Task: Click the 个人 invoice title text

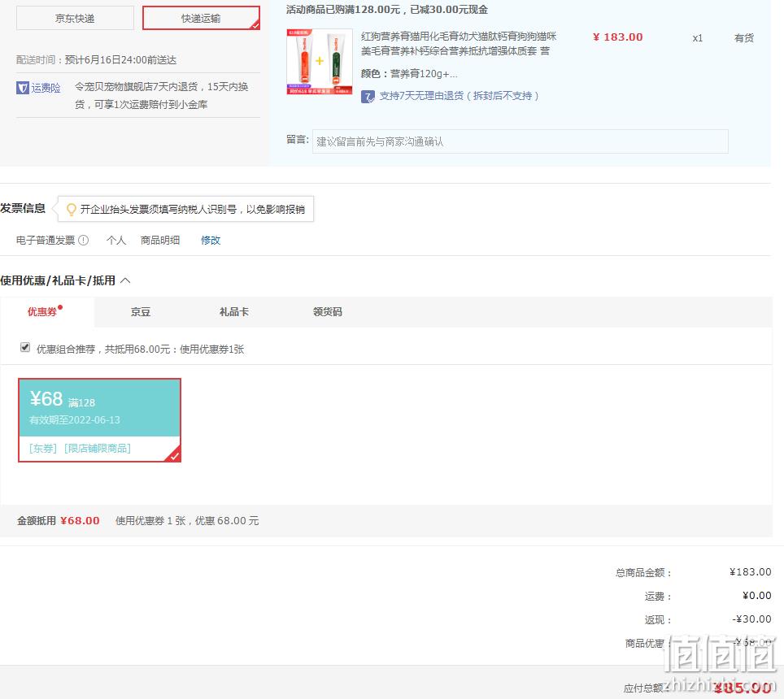Action: (116, 241)
